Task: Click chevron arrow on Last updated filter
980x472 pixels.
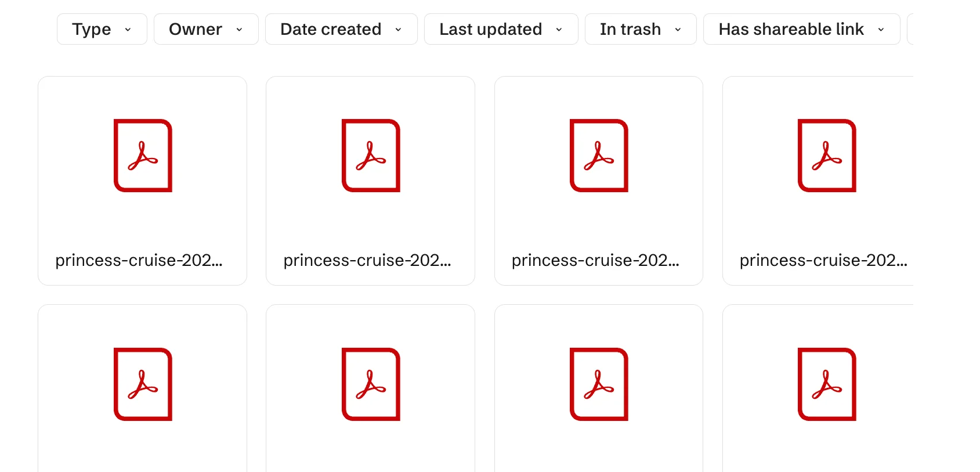Action: 559,30
